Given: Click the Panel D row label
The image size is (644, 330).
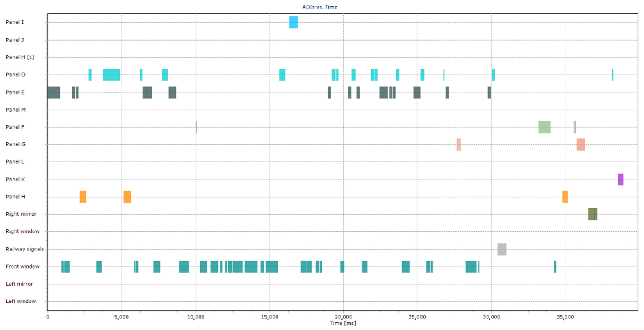Looking at the screenshot, I should (x=15, y=75).
